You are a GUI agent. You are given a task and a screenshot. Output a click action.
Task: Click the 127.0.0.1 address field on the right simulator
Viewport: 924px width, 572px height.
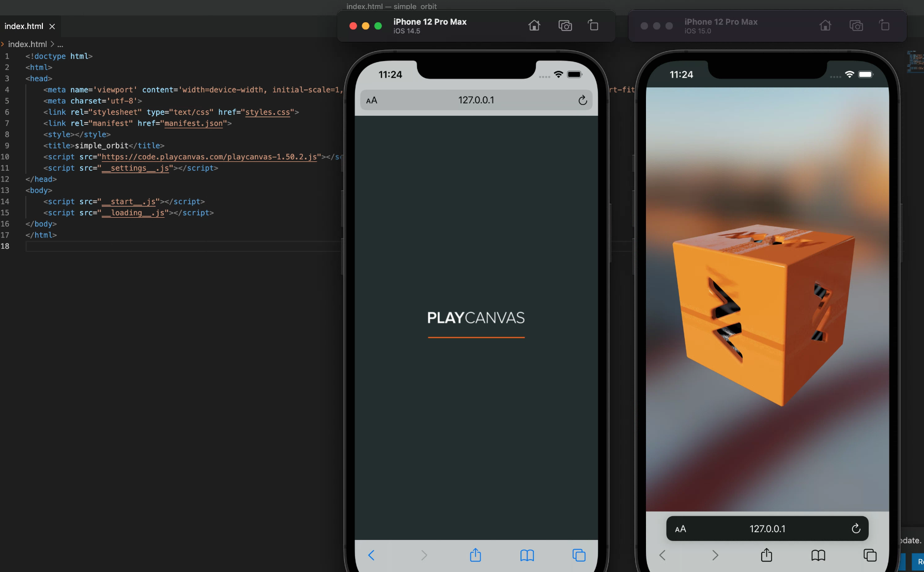pyautogui.click(x=767, y=529)
